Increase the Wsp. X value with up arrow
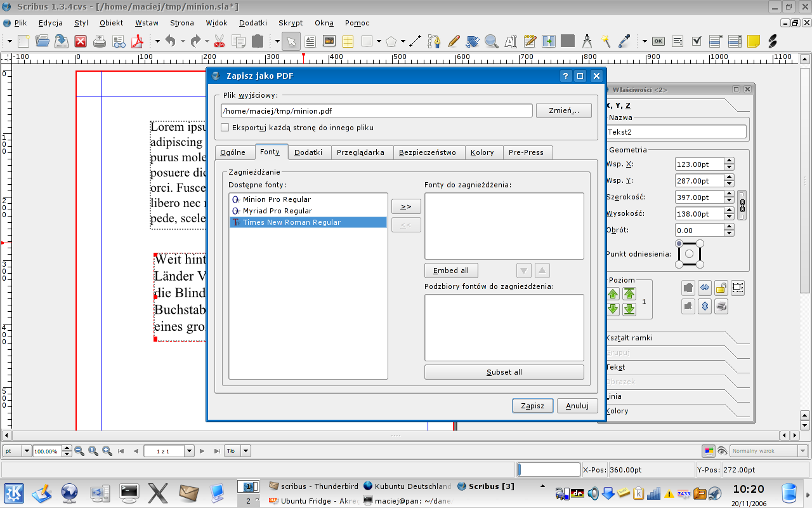 [x=729, y=161]
